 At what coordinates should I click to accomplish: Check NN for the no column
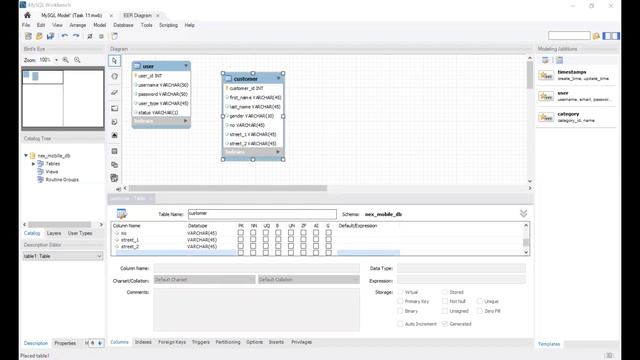point(253,233)
